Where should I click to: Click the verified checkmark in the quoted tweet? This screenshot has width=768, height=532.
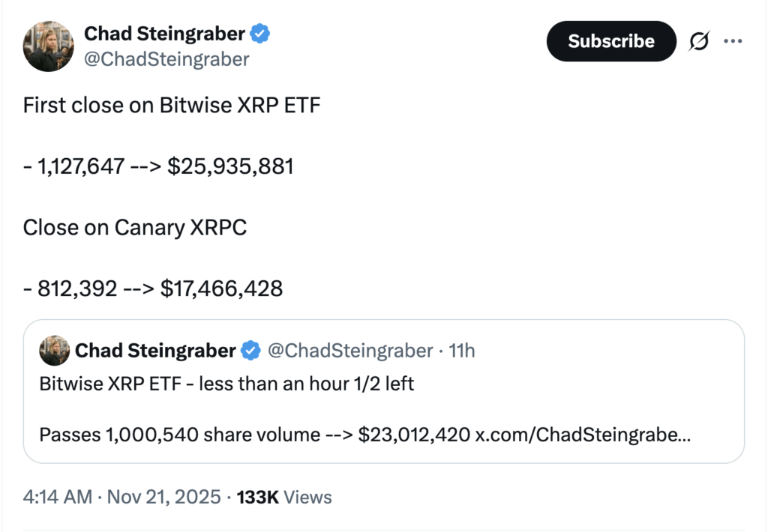(249, 350)
